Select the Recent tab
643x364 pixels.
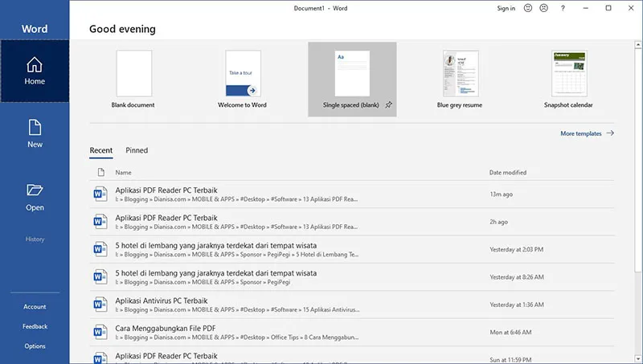(x=101, y=150)
